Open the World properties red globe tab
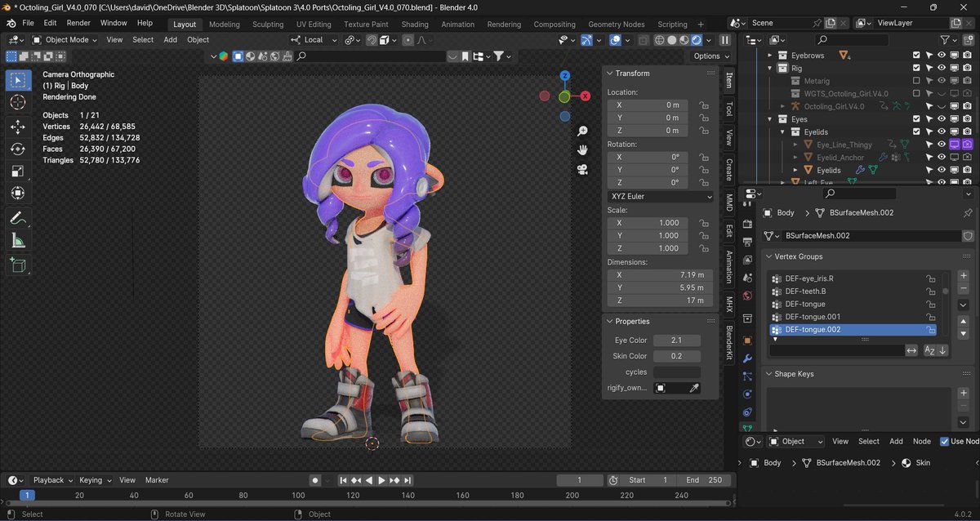The height and width of the screenshot is (521, 980). (x=747, y=296)
